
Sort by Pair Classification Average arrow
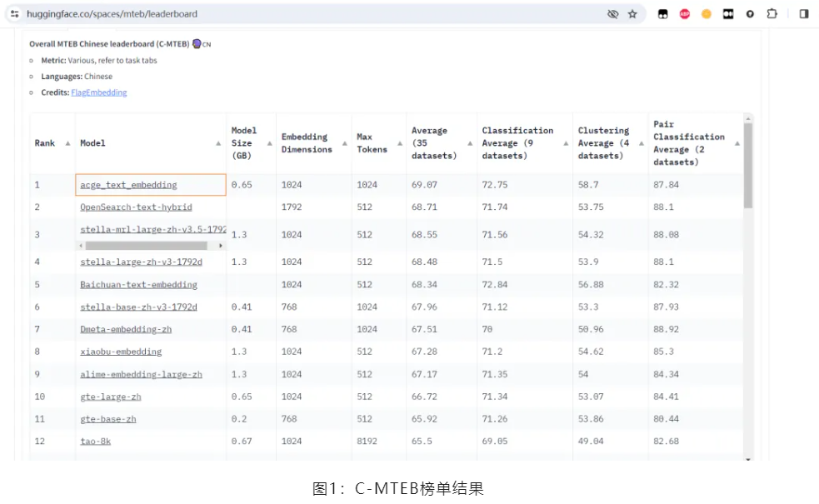737,143
